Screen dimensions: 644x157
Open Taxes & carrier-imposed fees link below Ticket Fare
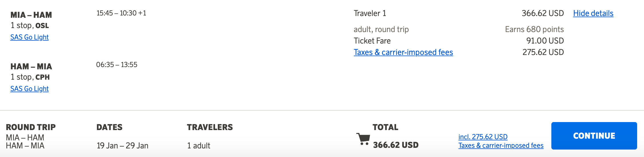(x=403, y=52)
